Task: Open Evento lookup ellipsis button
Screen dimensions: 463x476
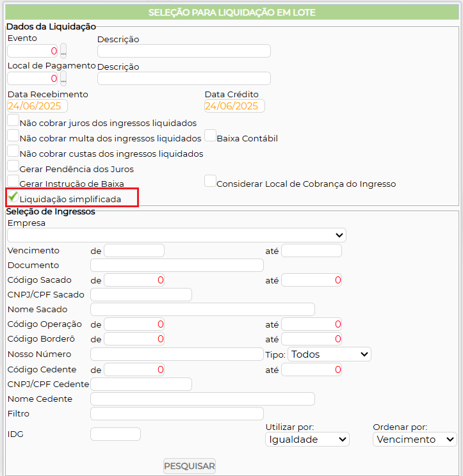Action: 63,51
